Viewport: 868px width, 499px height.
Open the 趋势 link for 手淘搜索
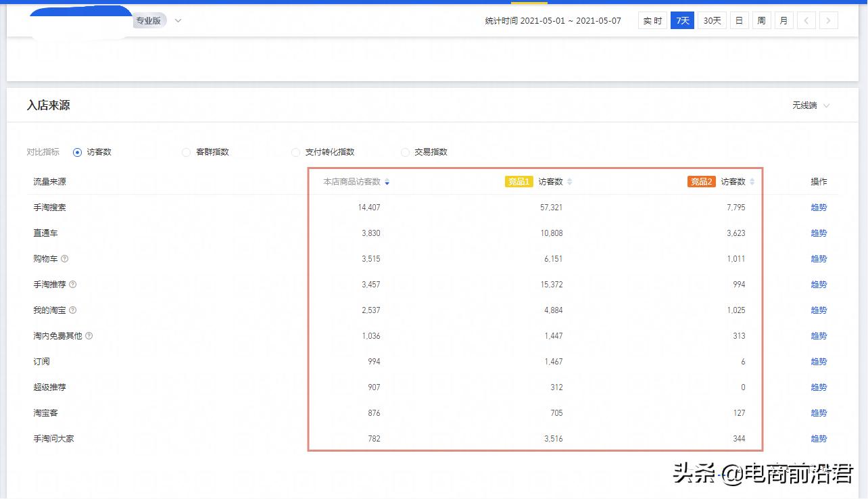(818, 207)
